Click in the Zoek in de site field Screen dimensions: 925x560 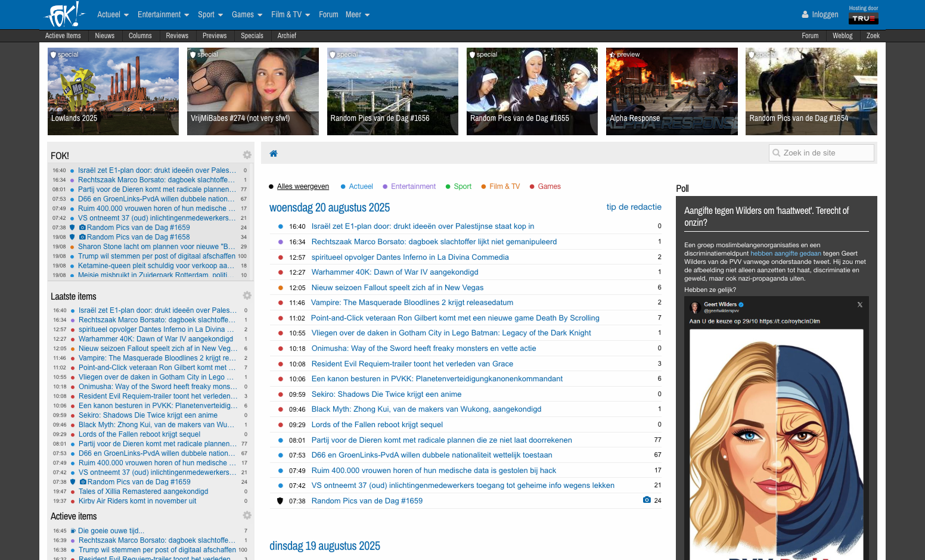point(821,153)
